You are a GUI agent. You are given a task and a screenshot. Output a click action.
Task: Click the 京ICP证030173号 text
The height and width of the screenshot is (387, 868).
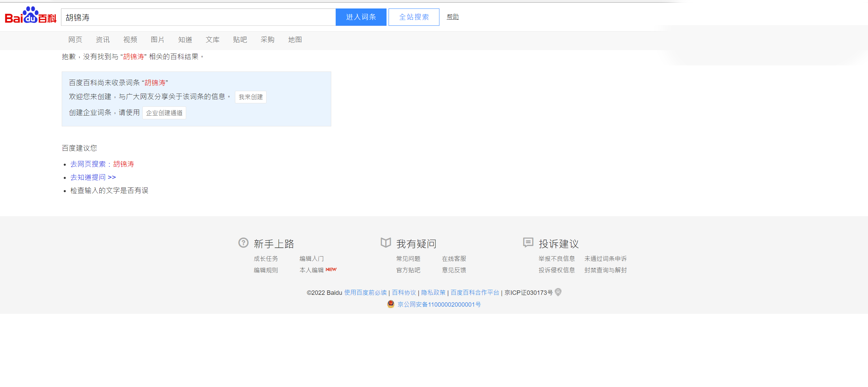(529, 293)
